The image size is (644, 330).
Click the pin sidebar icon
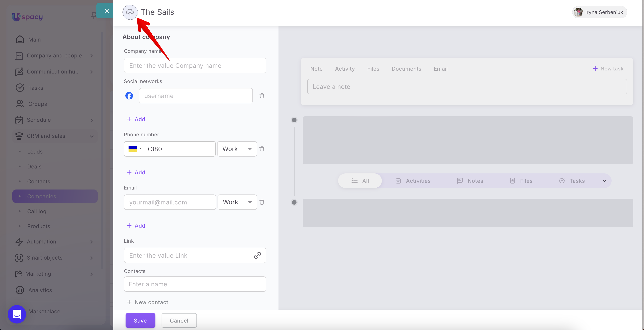[x=94, y=16]
